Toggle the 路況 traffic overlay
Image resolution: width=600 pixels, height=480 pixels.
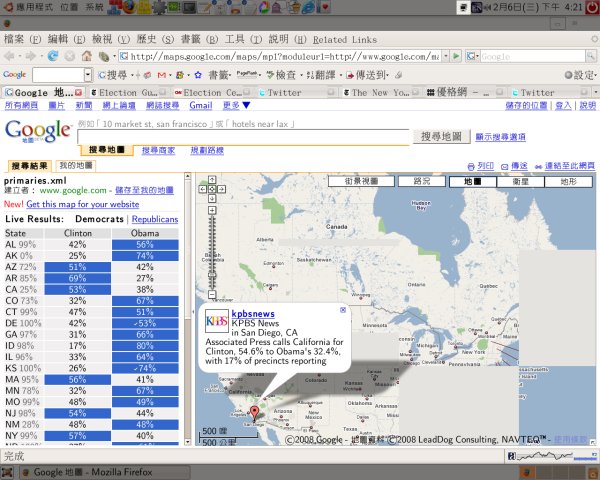click(x=422, y=181)
